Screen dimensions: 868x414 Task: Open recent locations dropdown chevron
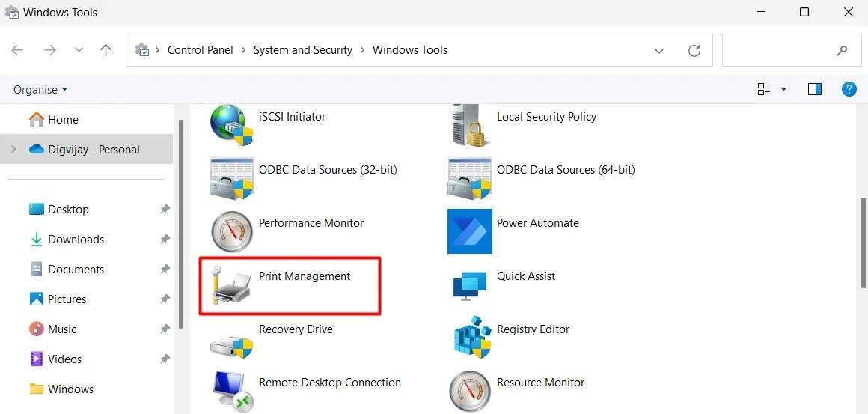(79, 50)
